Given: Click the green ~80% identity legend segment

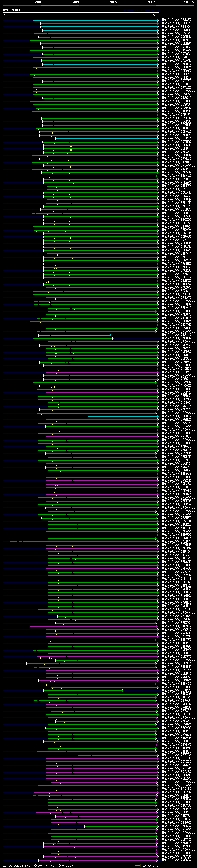Looking at the screenshot, I should click(137, 6).
